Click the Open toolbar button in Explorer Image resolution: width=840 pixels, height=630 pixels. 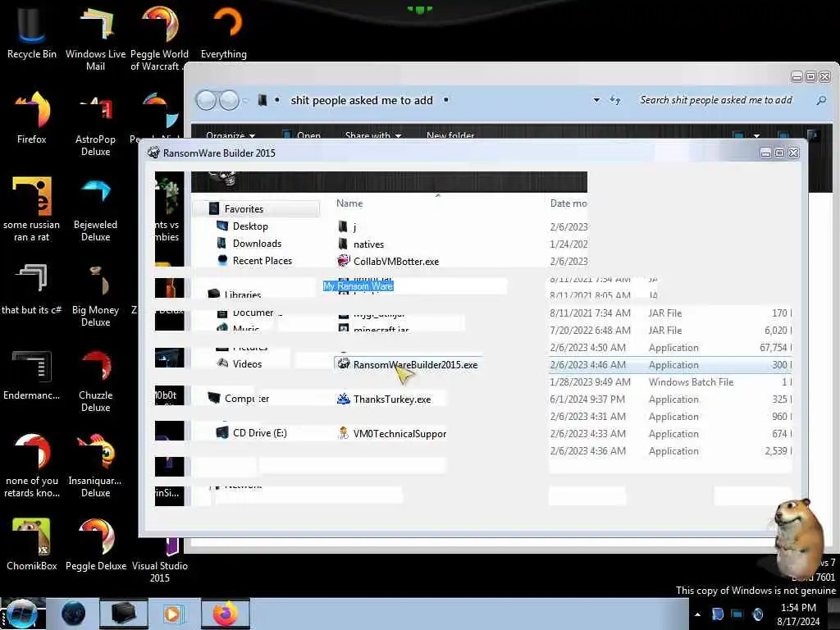tap(302, 135)
